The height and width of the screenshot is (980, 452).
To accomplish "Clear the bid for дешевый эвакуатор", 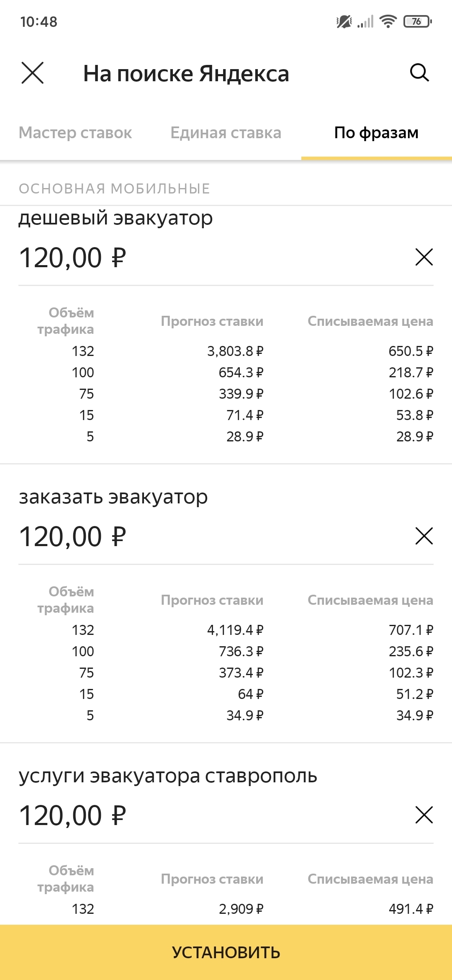I will coord(424,257).
